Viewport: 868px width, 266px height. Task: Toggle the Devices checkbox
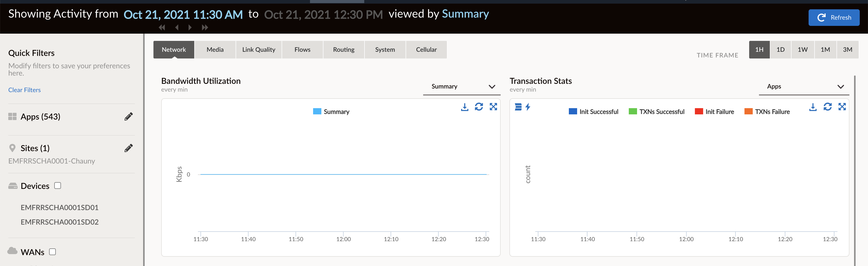[58, 186]
